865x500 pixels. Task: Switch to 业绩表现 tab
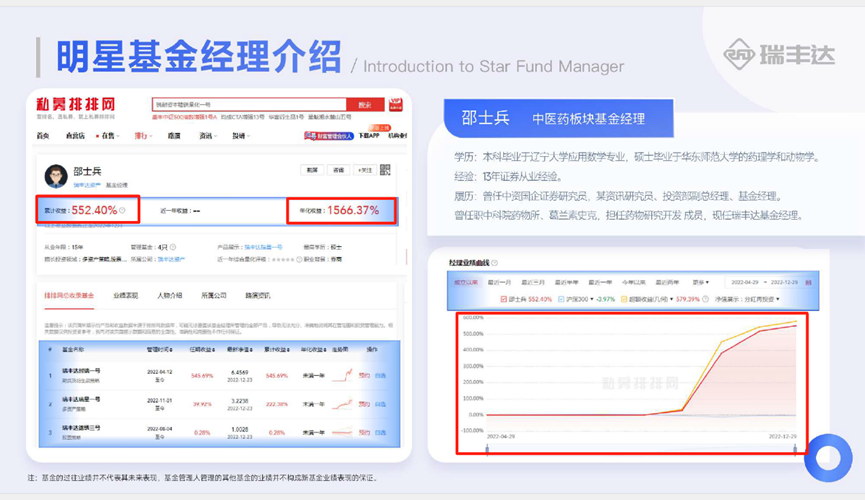pos(125,295)
